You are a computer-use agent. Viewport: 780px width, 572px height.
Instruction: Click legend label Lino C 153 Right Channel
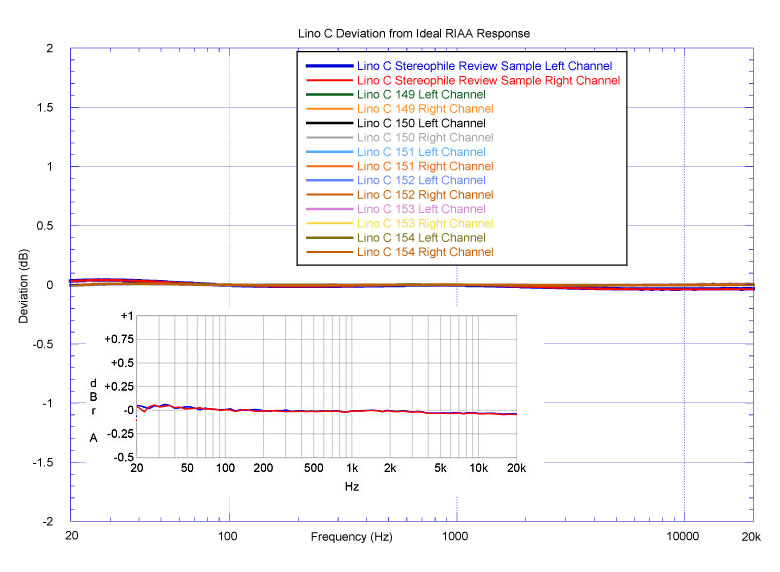click(425, 223)
